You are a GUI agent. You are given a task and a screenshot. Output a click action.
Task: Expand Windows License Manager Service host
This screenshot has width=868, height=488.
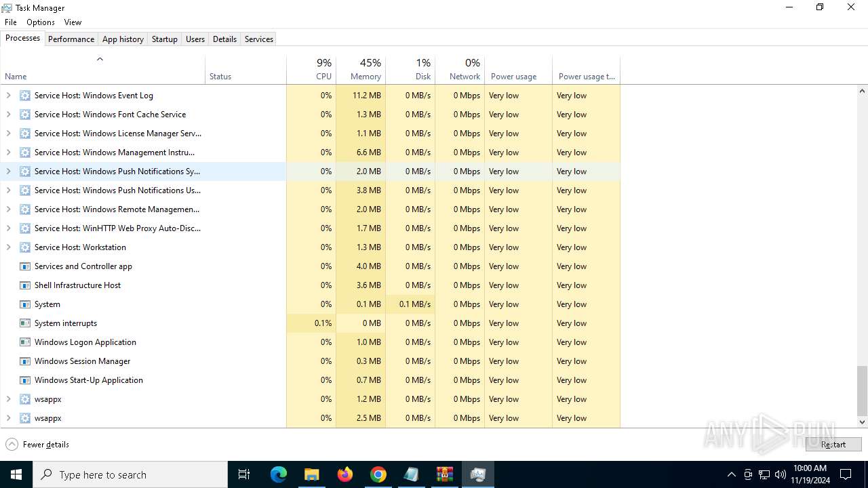(8, 134)
